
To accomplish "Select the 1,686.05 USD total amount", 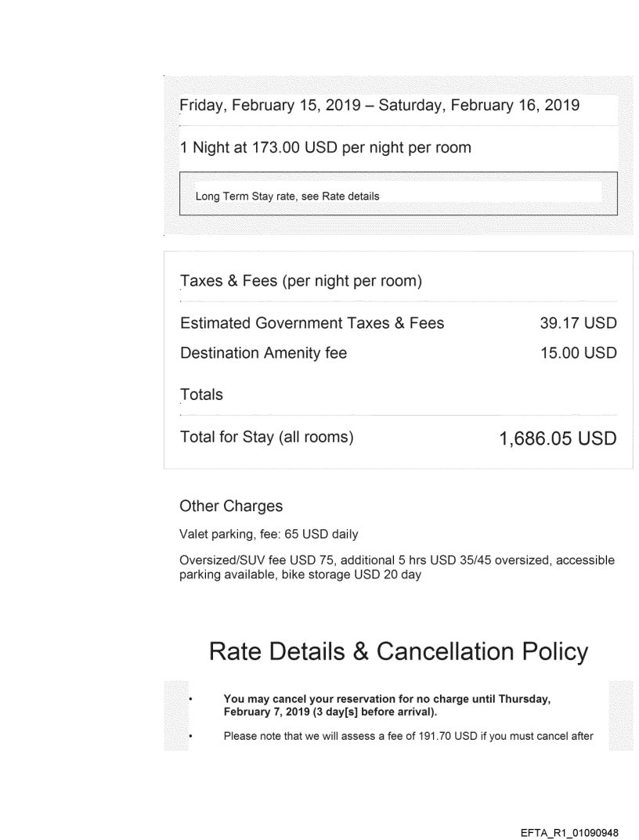I will coord(558,439).
